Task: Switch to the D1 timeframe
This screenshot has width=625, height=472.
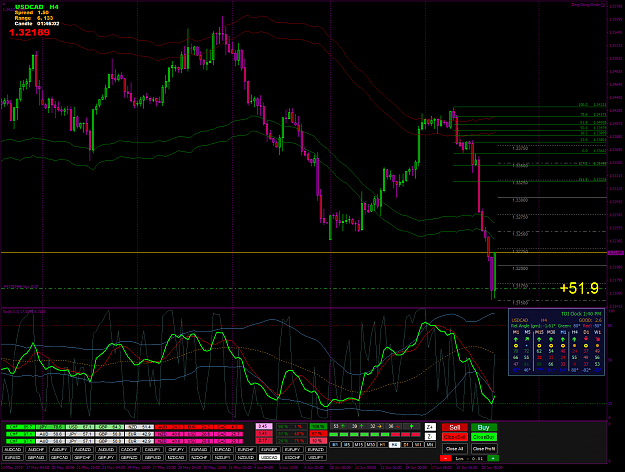Action: click(x=407, y=444)
